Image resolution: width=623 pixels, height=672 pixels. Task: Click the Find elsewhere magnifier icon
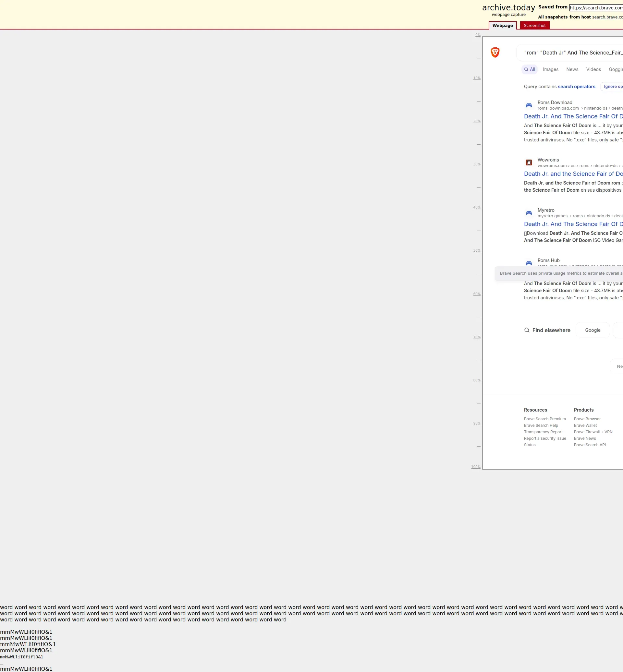(x=527, y=330)
